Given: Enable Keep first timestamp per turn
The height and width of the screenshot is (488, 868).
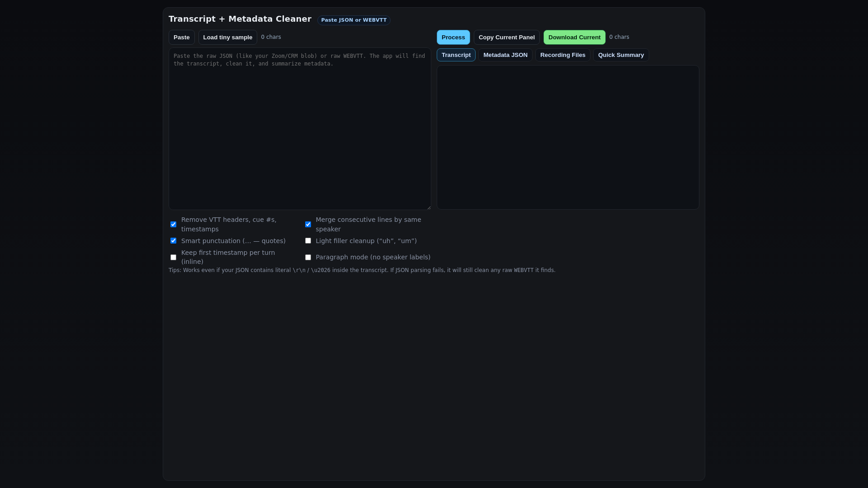Looking at the screenshot, I should click(173, 258).
